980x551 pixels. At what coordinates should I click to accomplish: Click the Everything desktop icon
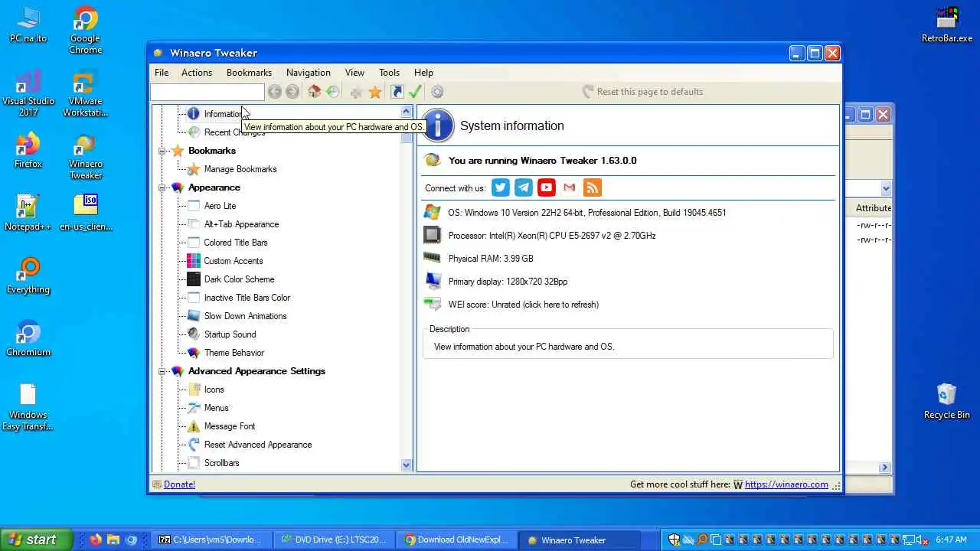28,275
